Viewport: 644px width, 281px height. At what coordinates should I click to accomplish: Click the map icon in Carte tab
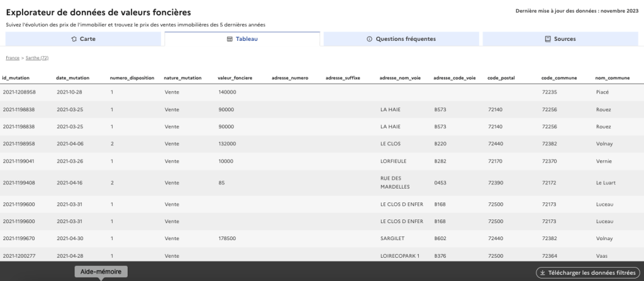[74, 39]
